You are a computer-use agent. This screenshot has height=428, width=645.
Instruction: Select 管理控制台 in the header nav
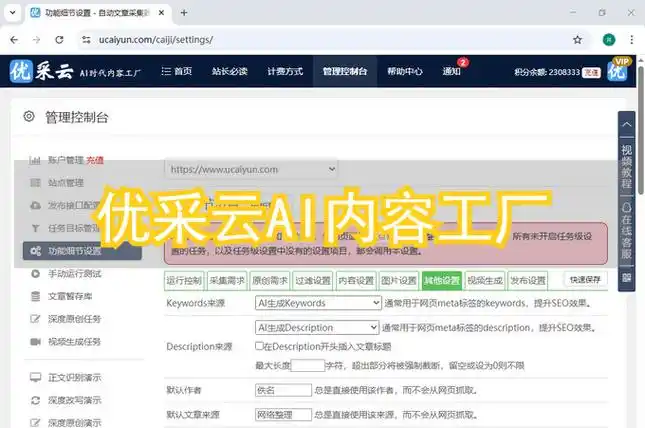[x=345, y=71]
